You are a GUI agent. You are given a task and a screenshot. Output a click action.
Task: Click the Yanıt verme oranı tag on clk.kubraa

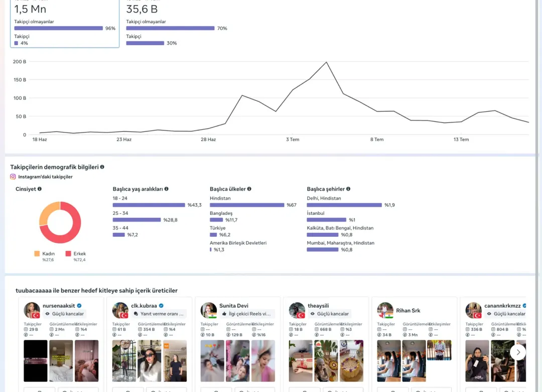point(159,314)
